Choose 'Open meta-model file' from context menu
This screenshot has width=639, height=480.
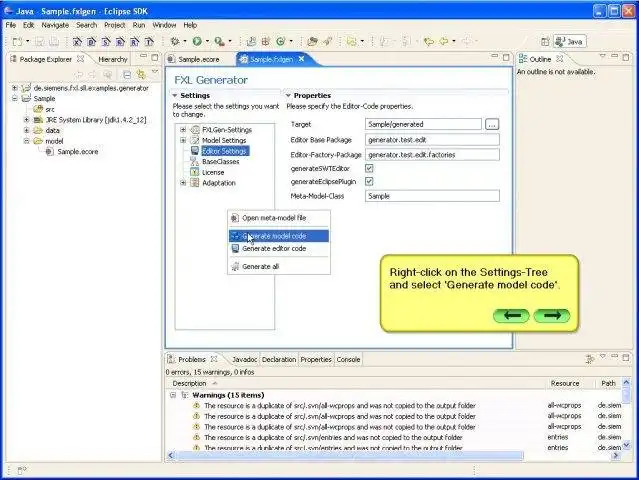(x=279, y=218)
